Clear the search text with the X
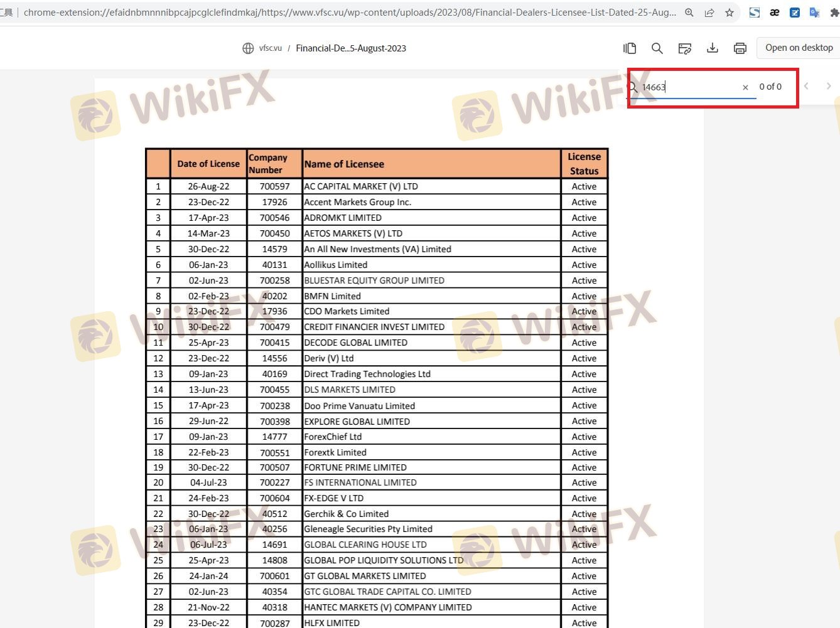 tap(745, 88)
